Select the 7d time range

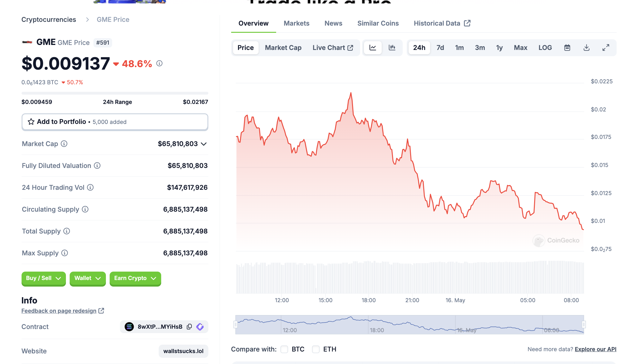coord(440,48)
